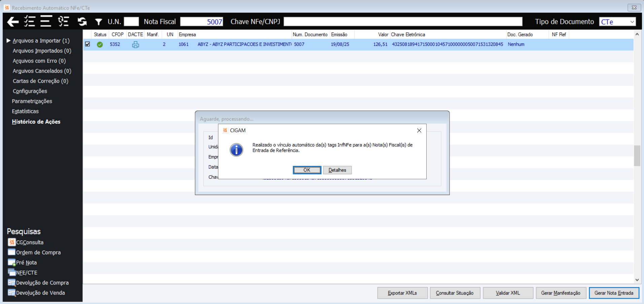Click the emission date 19/08/25
This screenshot has height=304, width=644.
click(340, 44)
